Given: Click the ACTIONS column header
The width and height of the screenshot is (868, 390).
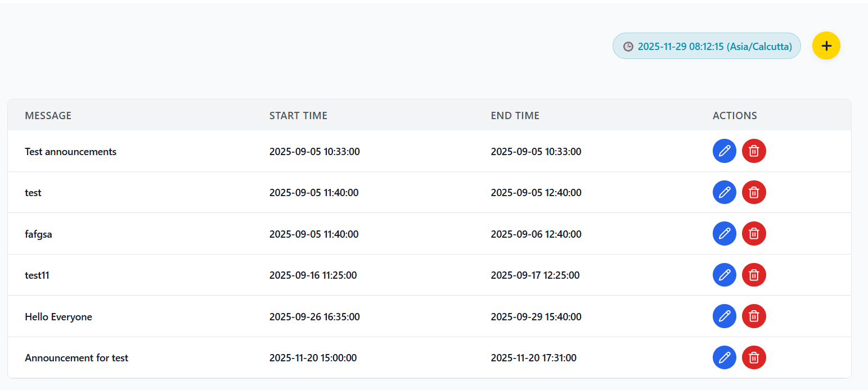Looking at the screenshot, I should click(735, 115).
